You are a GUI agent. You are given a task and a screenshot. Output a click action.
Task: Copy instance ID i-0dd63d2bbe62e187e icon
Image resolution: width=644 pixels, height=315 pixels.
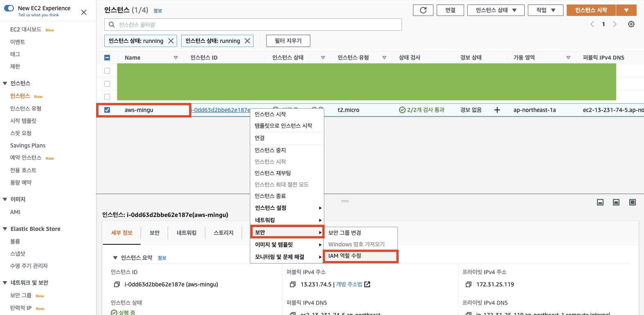tap(117, 284)
